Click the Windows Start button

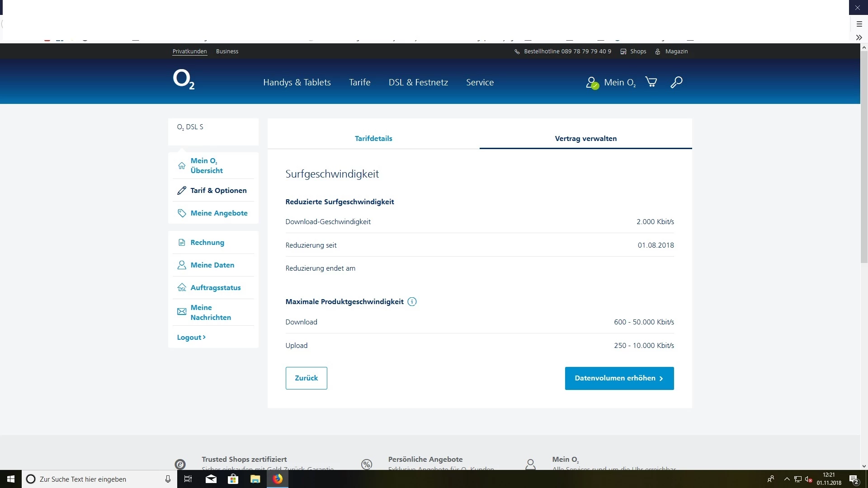click(11, 479)
